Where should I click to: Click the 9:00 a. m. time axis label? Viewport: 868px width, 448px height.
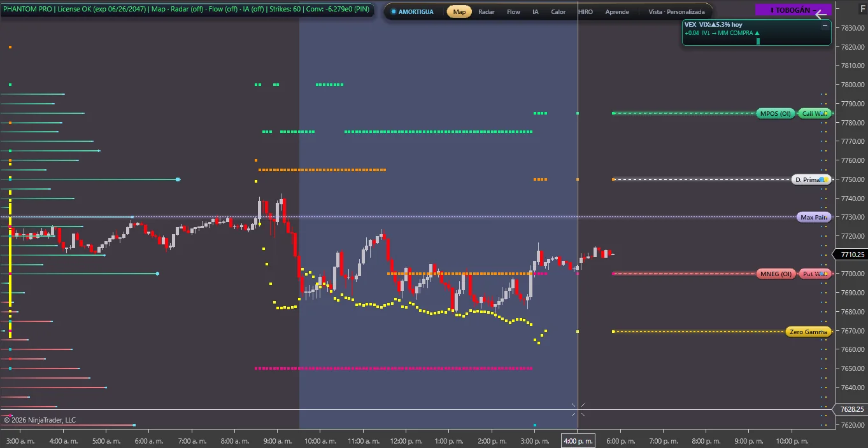pyautogui.click(x=278, y=441)
